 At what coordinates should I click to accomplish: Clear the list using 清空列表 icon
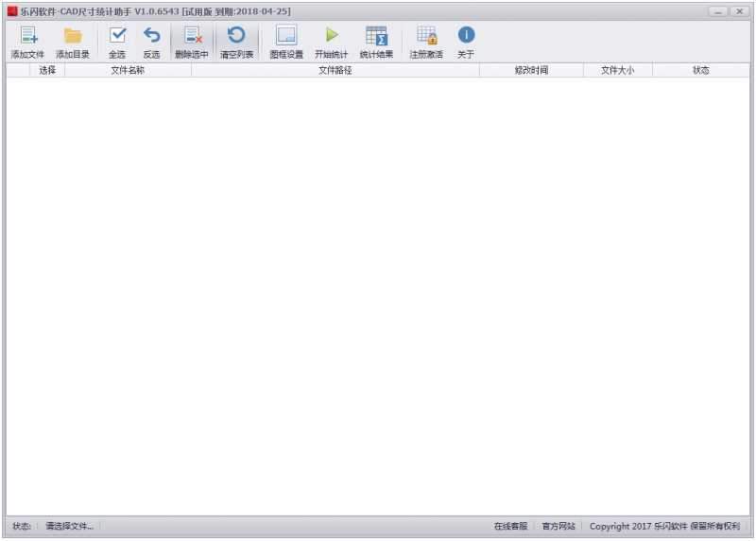point(236,37)
